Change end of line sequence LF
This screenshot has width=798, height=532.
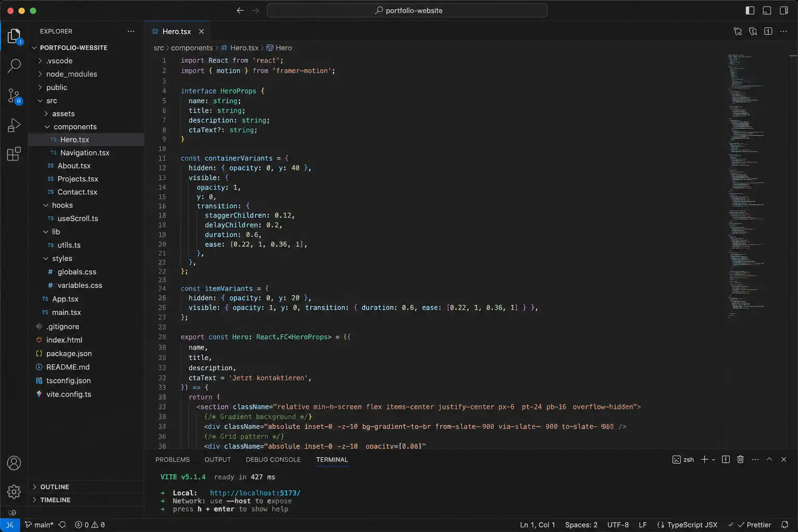pyautogui.click(x=643, y=525)
